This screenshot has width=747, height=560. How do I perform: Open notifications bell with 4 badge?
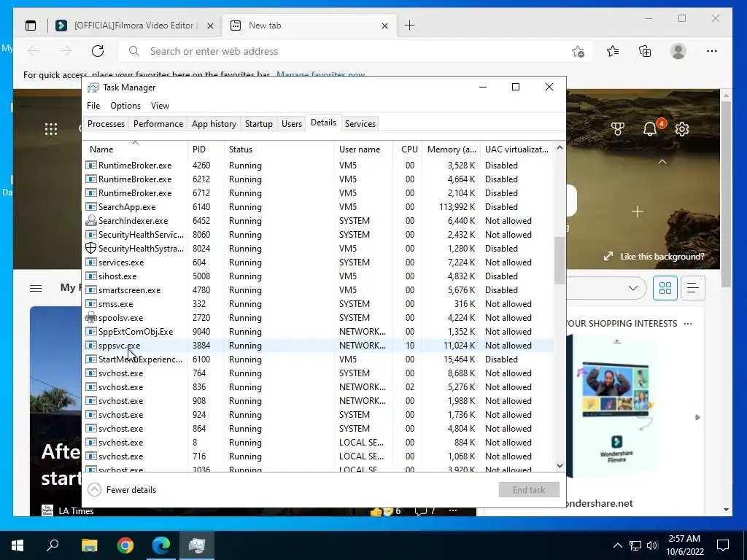click(x=651, y=128)
